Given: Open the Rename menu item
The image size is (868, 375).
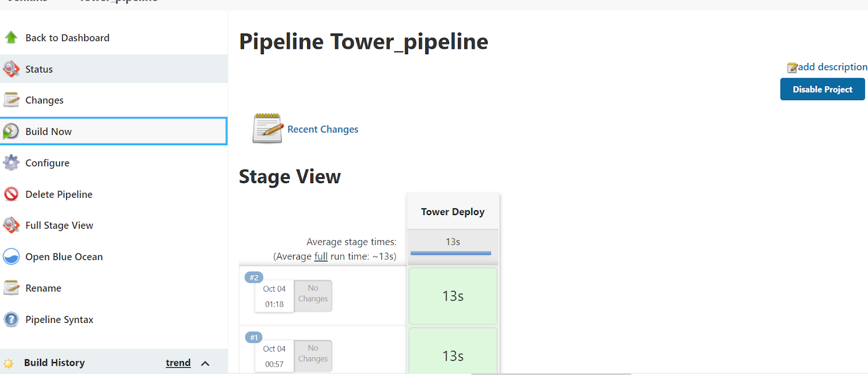Looking at the screenshot, I should click(x=43, y=288).
